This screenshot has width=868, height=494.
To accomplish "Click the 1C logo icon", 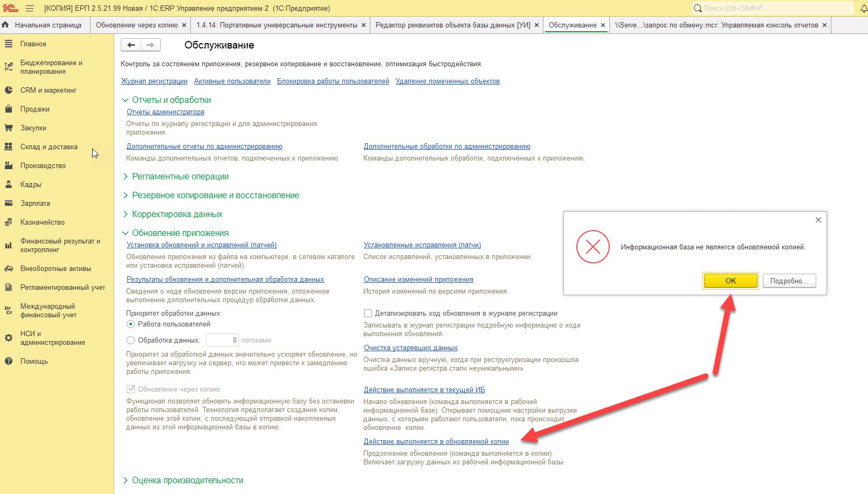I will (10, 8).
